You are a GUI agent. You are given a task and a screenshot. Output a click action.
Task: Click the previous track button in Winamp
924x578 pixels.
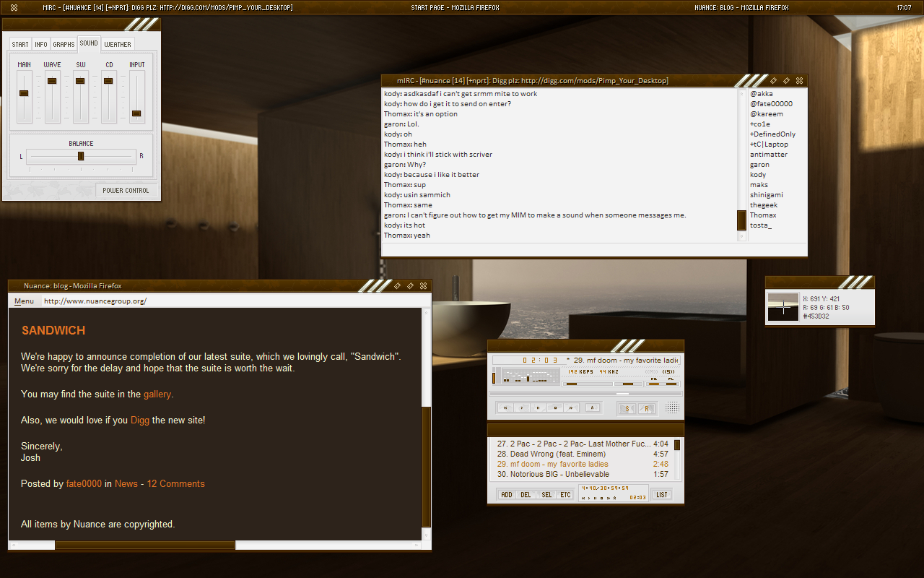point(505,407)
